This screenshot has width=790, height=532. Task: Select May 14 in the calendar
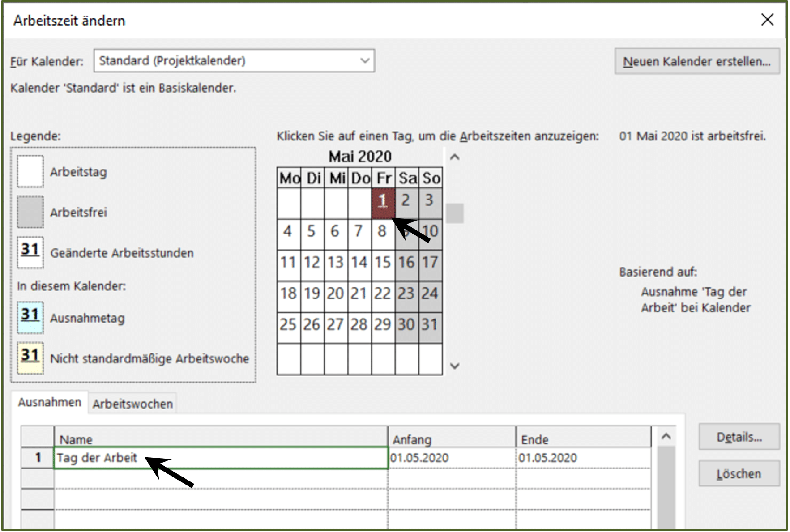click(x=359, y=265)
